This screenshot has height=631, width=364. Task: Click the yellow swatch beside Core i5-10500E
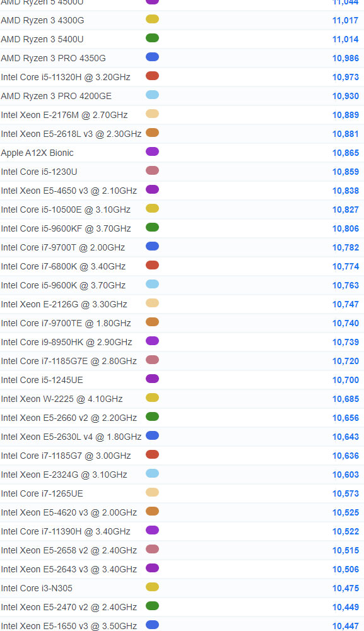(152, 208)
